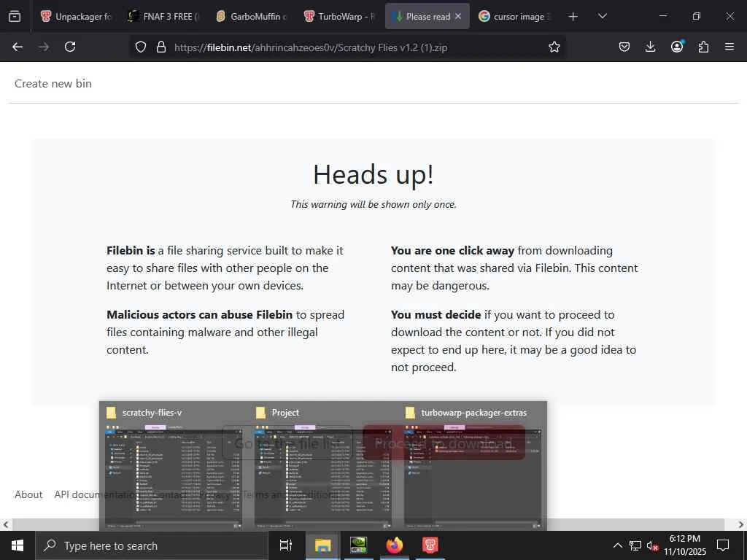Open Firefox account menu
Image resolution: width=747 pixels, height=560 pixels.
pyautogui.click(x=677, y=46)
